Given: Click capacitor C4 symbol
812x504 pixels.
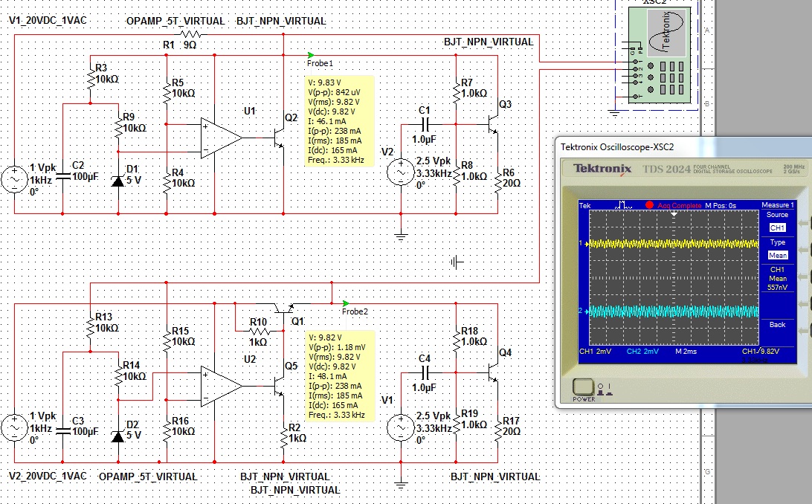Looking at the screenshot, I should [425, 372].
